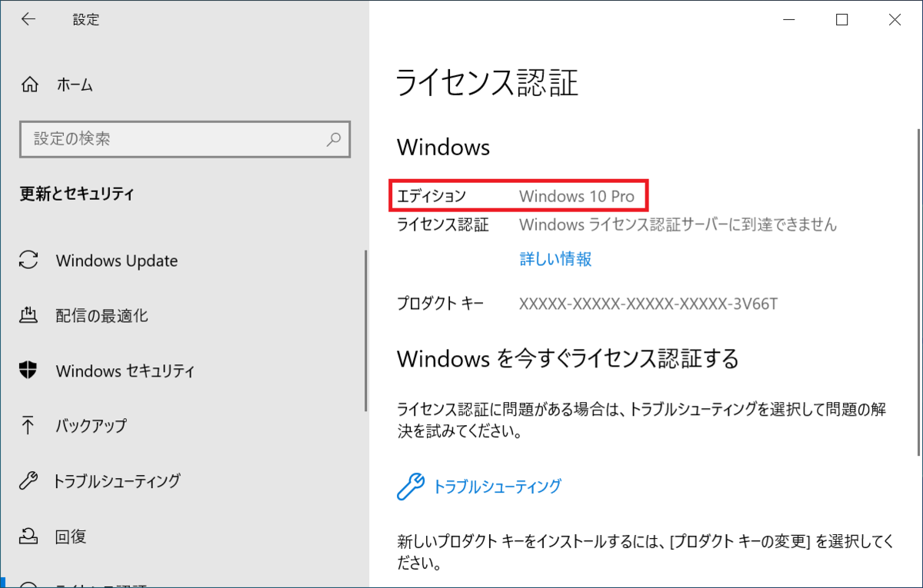Click the search magnifier in the search box
Viewport: 923px width, 588px height.
tap(334, 139)
